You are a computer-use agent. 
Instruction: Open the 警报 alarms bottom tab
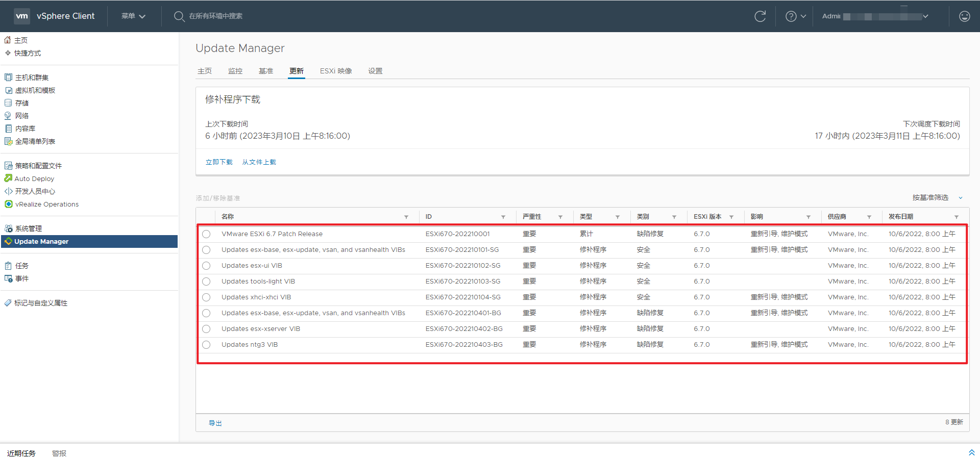[x=59, y=453]
